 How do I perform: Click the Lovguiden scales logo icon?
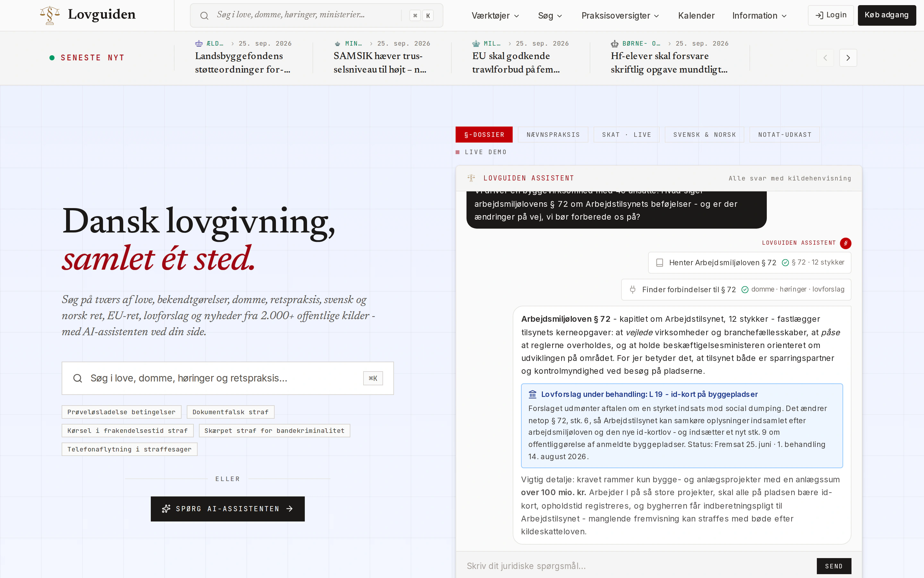tap(50, 15)
